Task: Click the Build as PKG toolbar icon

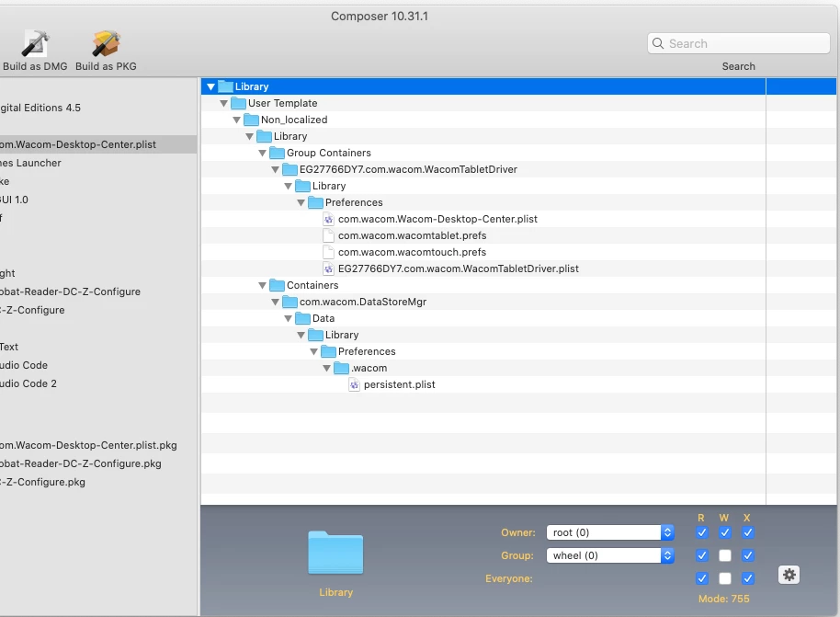Action: 106,43
